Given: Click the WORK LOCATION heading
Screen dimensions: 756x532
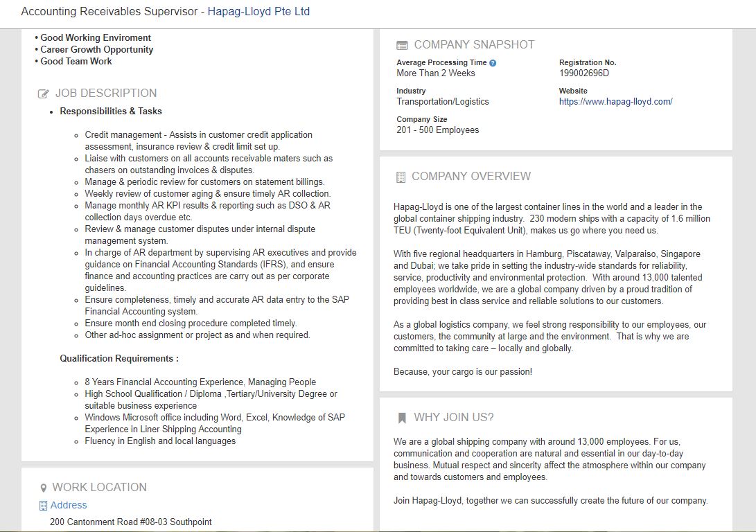Looking at the screenshot, I should coord(99,487).
